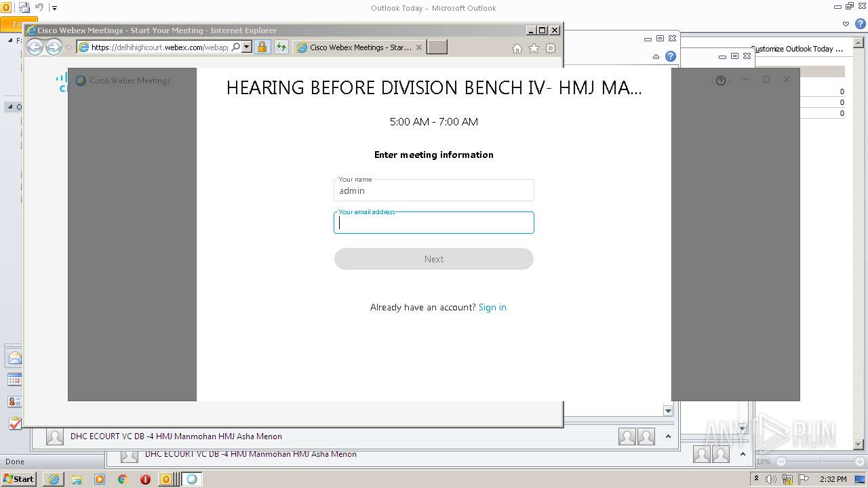Screen dimensions: 868x488
Task: Click the IE Back navigation arrow
Action: click(x=35, y=47)
